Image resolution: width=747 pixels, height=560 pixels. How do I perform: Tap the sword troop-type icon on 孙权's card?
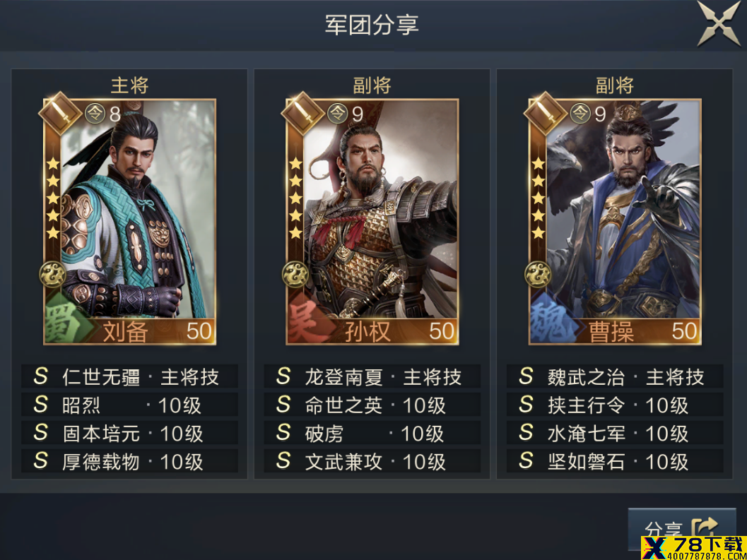[302, 113]
